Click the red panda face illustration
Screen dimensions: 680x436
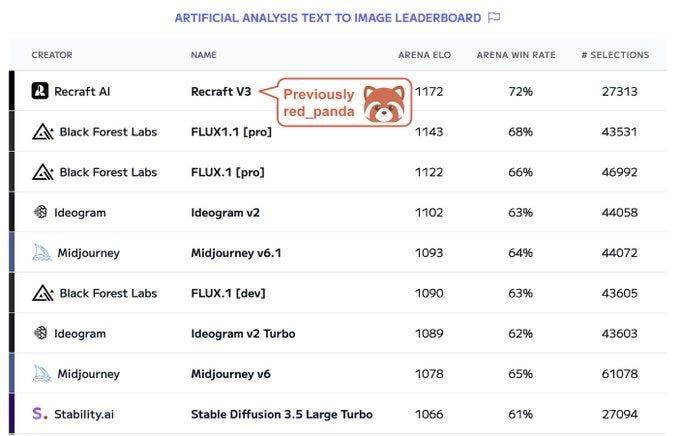384,103
